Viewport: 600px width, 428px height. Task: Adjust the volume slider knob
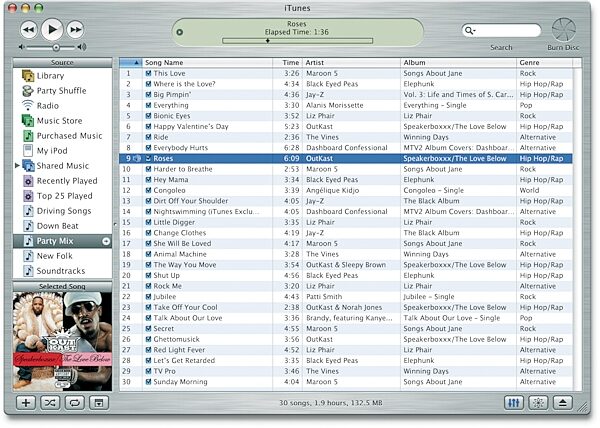[56, 47]
